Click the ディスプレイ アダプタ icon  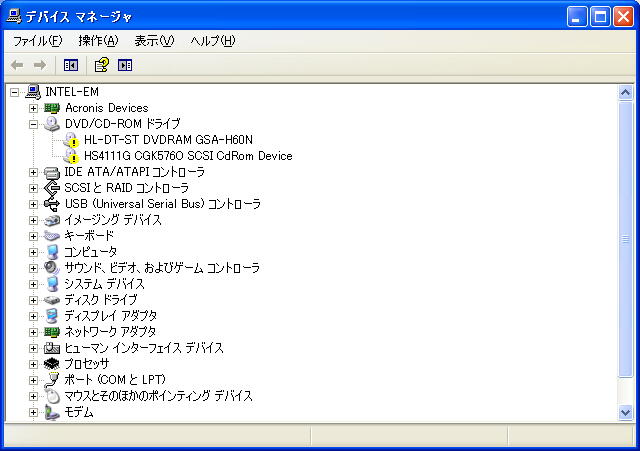[52, 316]
